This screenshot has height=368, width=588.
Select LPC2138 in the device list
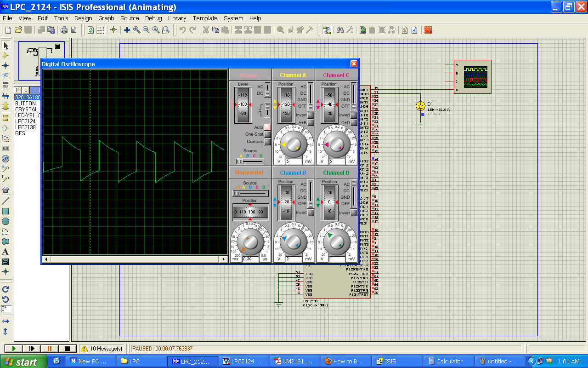pyautogui.click(x=25, y=127)
